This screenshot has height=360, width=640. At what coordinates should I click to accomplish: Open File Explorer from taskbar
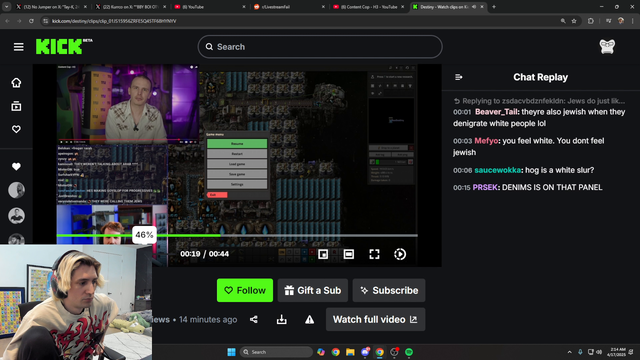coord(350,352)
